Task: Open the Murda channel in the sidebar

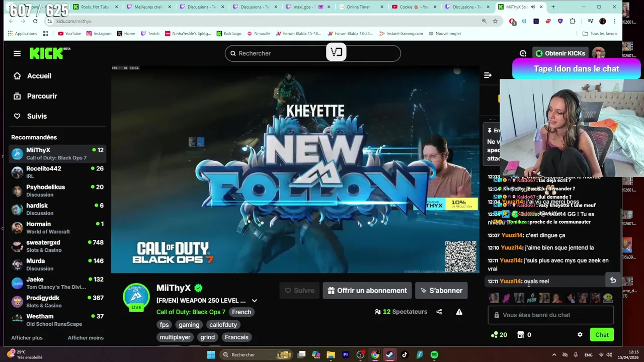Action: pos(57,264)
